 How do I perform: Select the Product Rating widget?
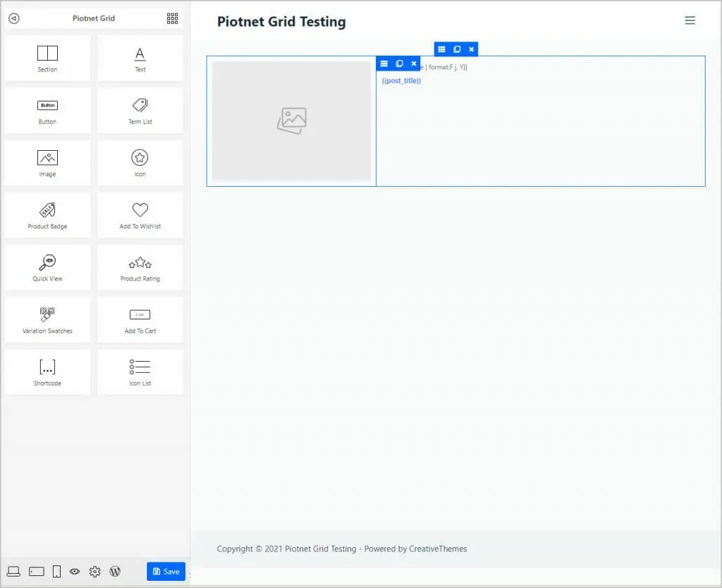point(140,267)
